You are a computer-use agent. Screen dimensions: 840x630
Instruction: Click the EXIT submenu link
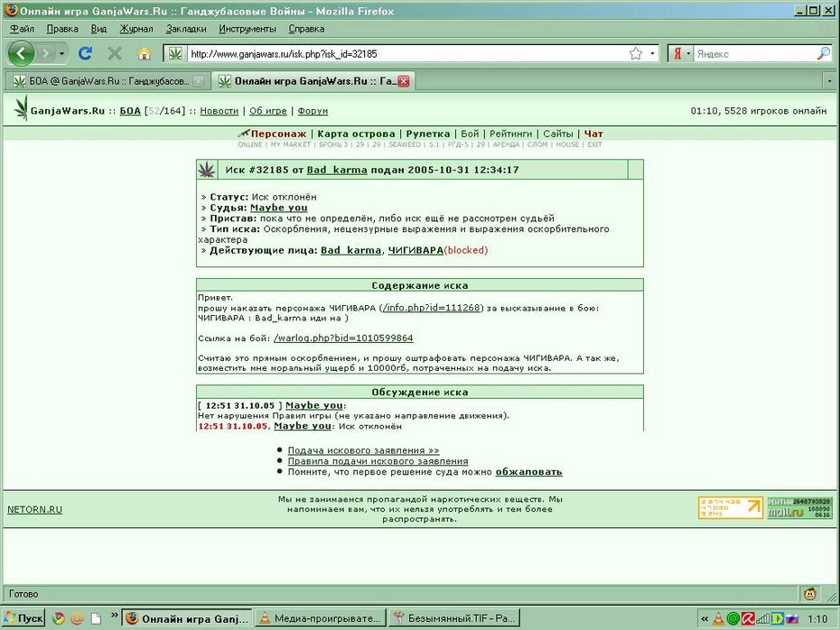[594, 144]
